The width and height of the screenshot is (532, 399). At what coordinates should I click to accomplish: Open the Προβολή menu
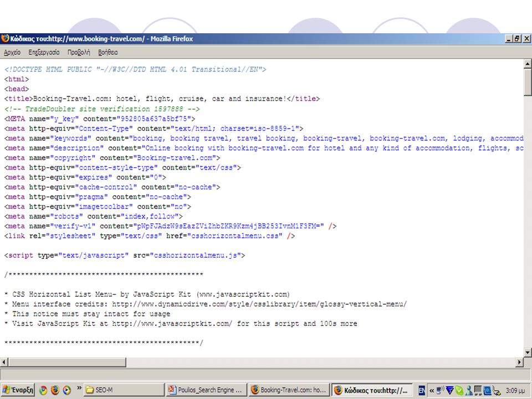79,52
